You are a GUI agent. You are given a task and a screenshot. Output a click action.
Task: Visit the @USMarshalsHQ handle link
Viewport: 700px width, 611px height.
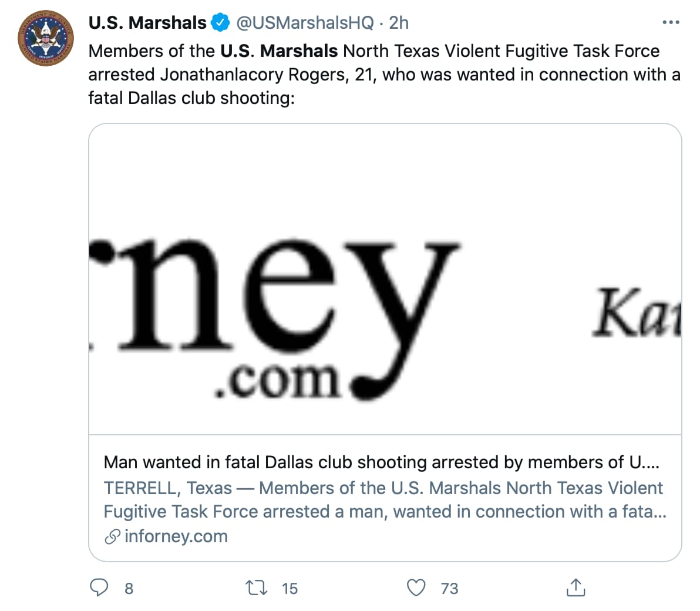pos(305,23)
